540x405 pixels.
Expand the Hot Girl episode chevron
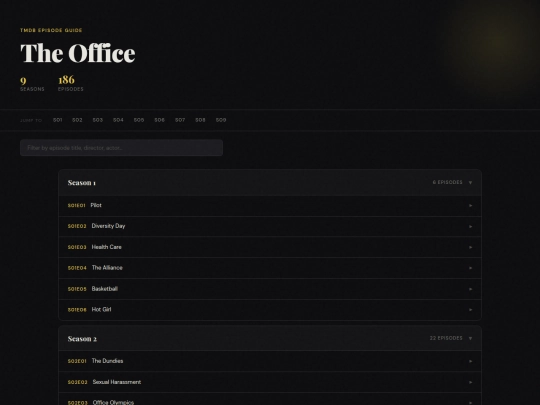click(x=470, y=310)
